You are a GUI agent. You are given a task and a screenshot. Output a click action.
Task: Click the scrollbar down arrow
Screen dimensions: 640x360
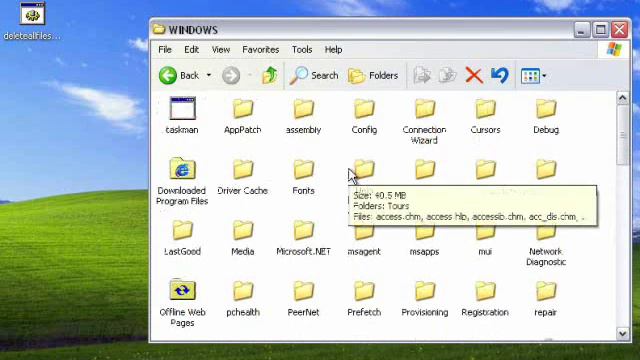click(x=622, y=333)
